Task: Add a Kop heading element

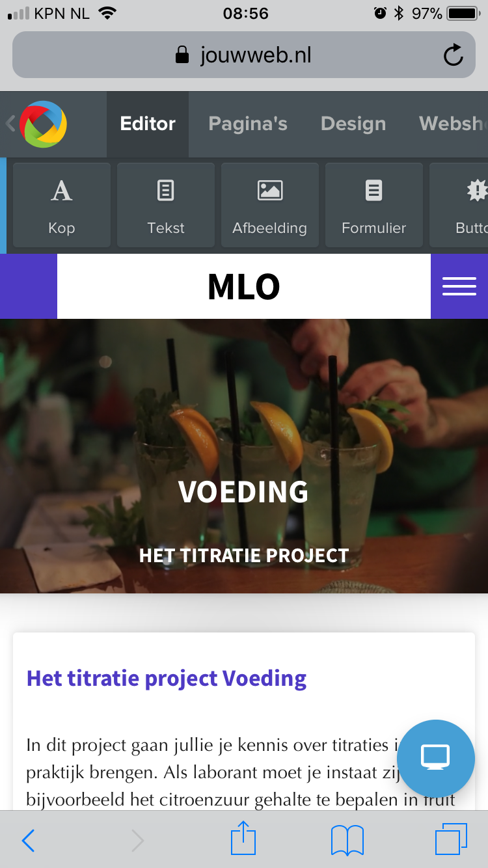Action: (62, 205)
